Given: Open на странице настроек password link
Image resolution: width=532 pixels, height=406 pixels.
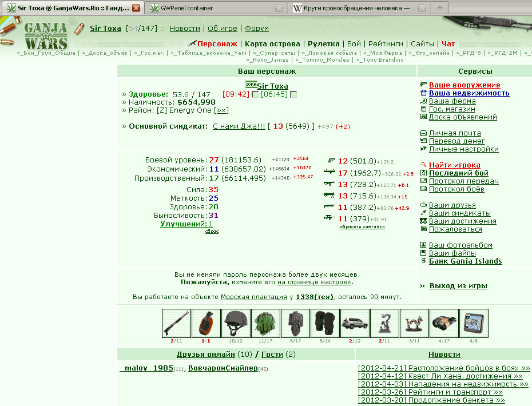Looking at the screenshot, I should (x=314, y=282).
